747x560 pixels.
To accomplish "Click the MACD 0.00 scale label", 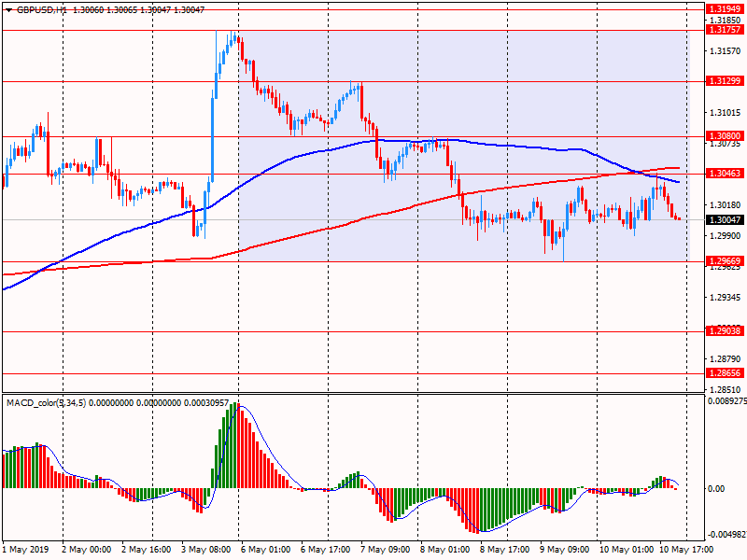I will click(715, 488).
